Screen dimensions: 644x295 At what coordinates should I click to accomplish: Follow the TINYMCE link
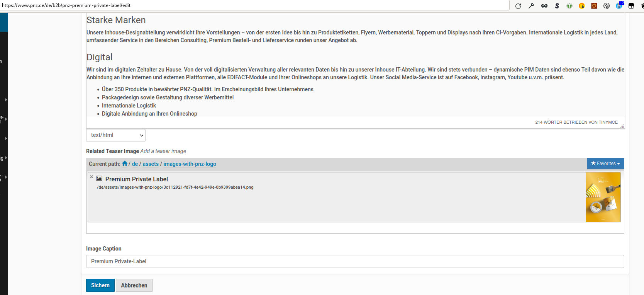click(608, 122)
